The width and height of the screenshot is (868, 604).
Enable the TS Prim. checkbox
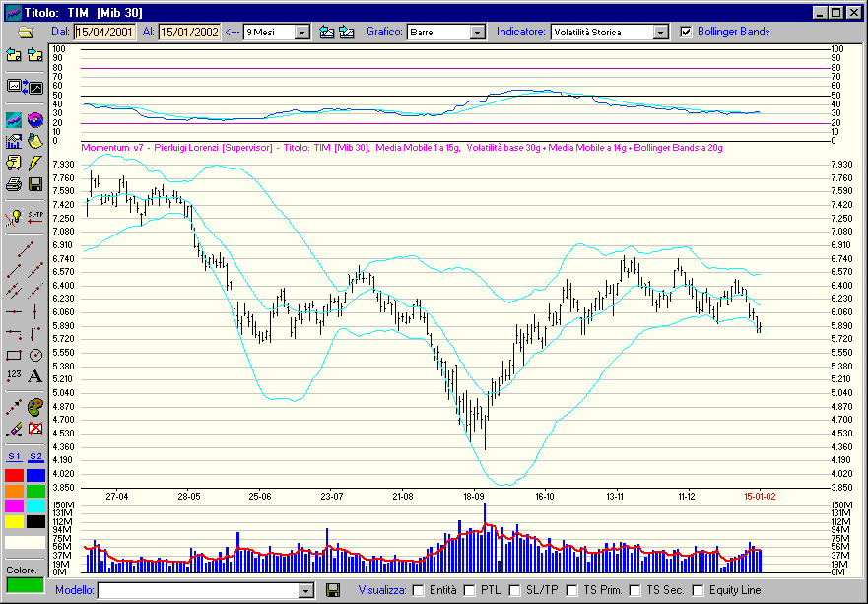tap(571, 591)
